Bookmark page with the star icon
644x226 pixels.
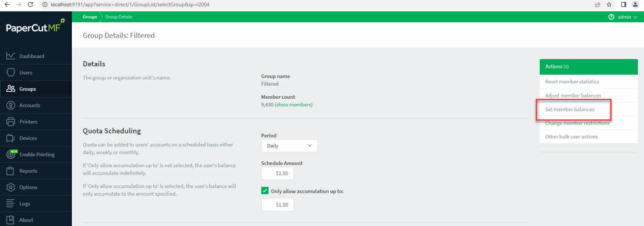tap(609, 4)
